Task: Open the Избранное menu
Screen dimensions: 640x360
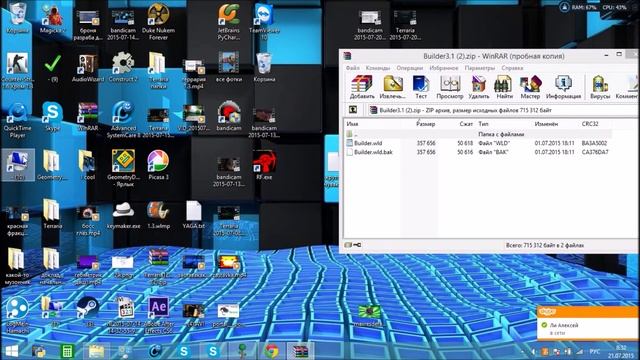Action: (444, 68)
